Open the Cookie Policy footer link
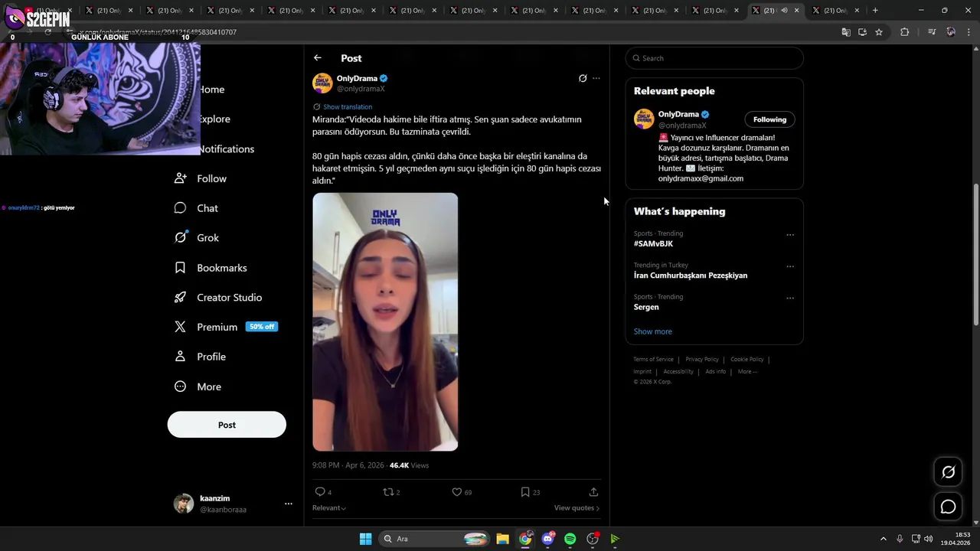The image size is (980, 551). coord(747,360)
